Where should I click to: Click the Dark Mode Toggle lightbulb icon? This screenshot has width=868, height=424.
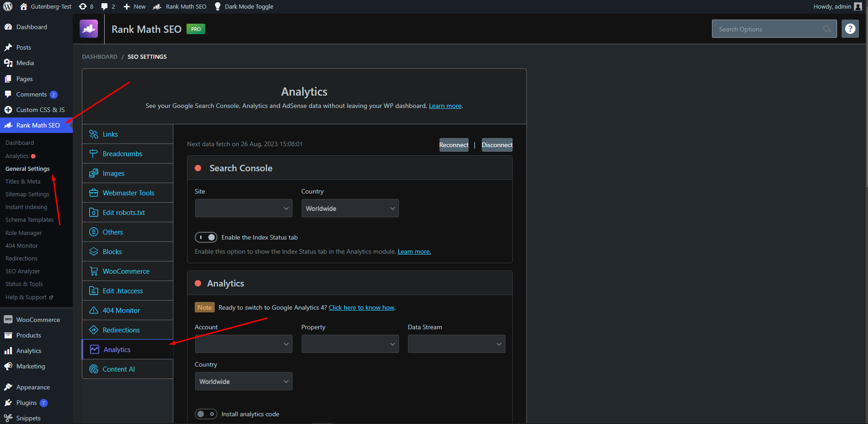click(217, 6)
